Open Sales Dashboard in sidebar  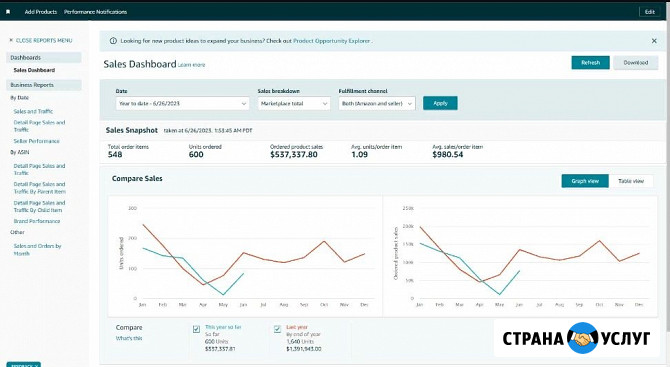34,70
